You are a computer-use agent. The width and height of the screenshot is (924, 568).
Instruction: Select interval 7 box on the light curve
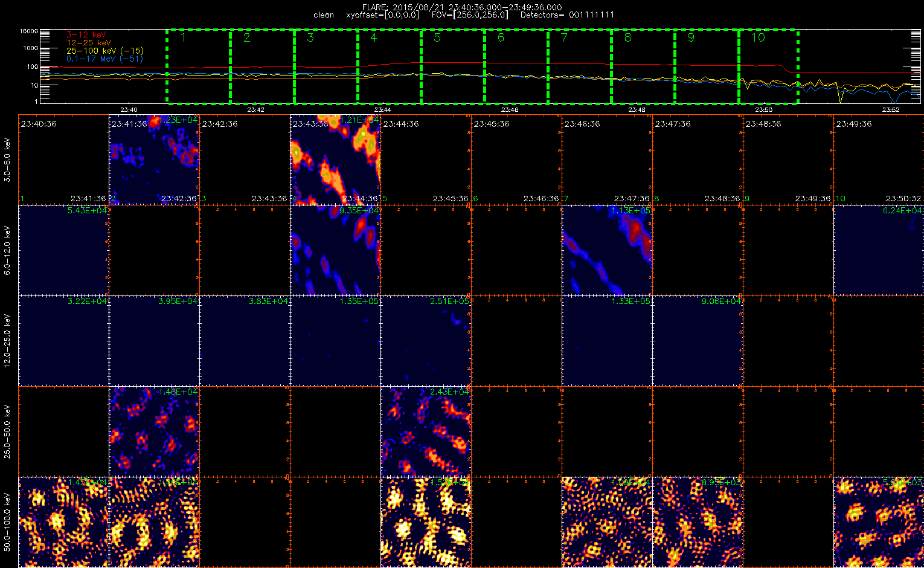click(580, 66)
